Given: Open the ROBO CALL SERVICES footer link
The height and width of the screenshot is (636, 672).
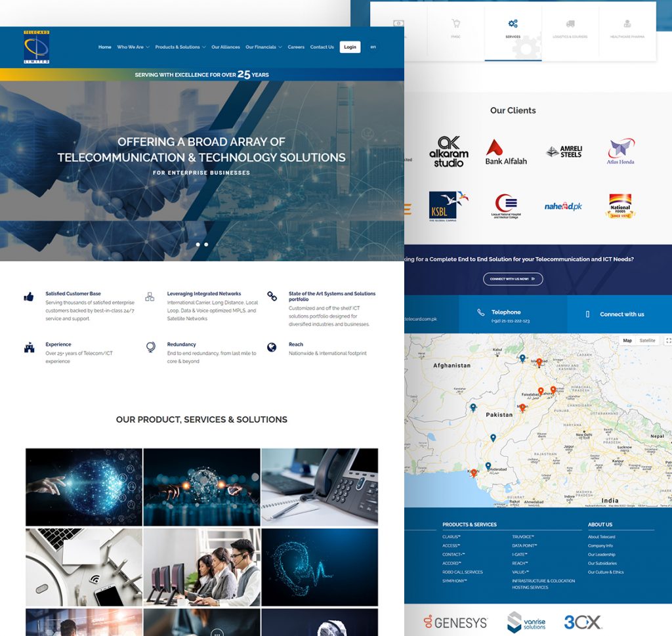Looking at the screenshot, I should [x=463, y=572].
